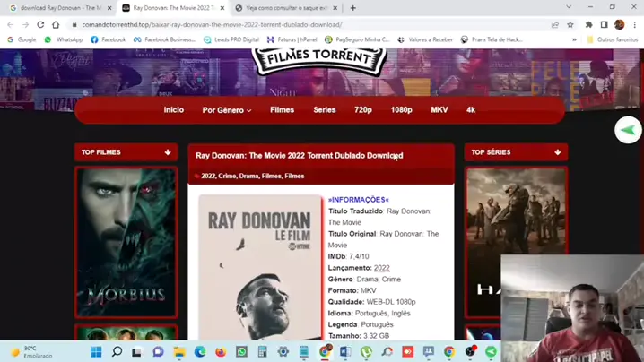Viewport: 644px width, 362px height.
Task: Click the green arrow floating button
Action: click(x=628, y=131)
